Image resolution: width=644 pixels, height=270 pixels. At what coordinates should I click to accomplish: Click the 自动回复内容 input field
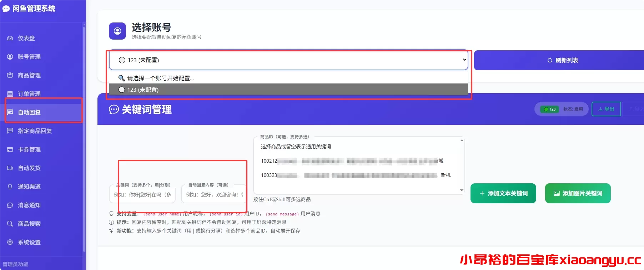[213, 194]
